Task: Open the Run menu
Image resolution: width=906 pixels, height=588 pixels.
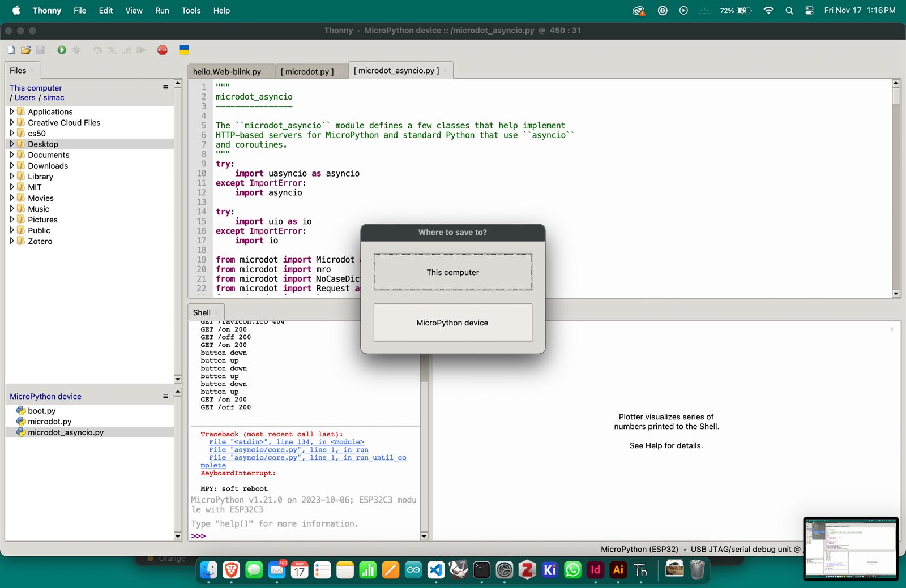Action: coord(162,11)
